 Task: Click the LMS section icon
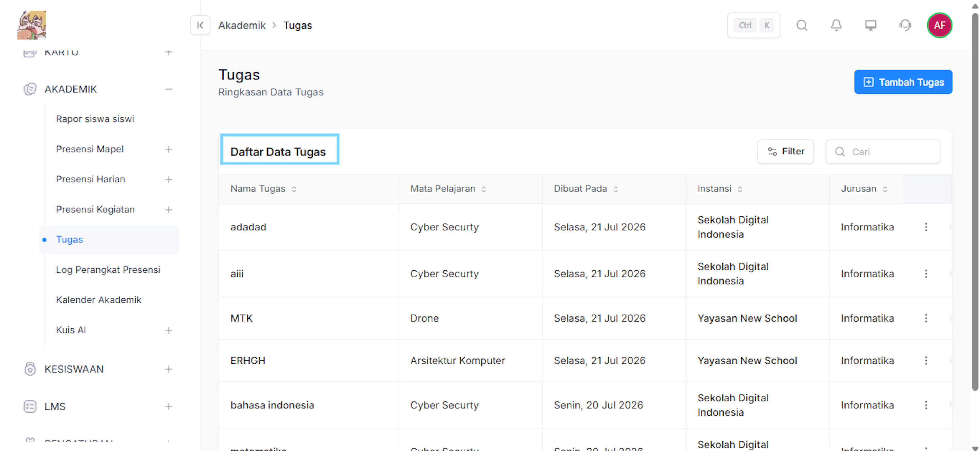tap(30, 406)
